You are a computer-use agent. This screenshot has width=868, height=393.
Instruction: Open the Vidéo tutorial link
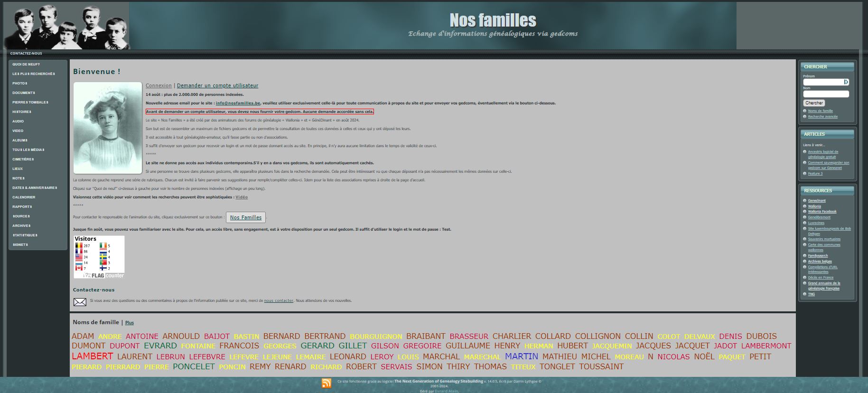tap(242, 197)
